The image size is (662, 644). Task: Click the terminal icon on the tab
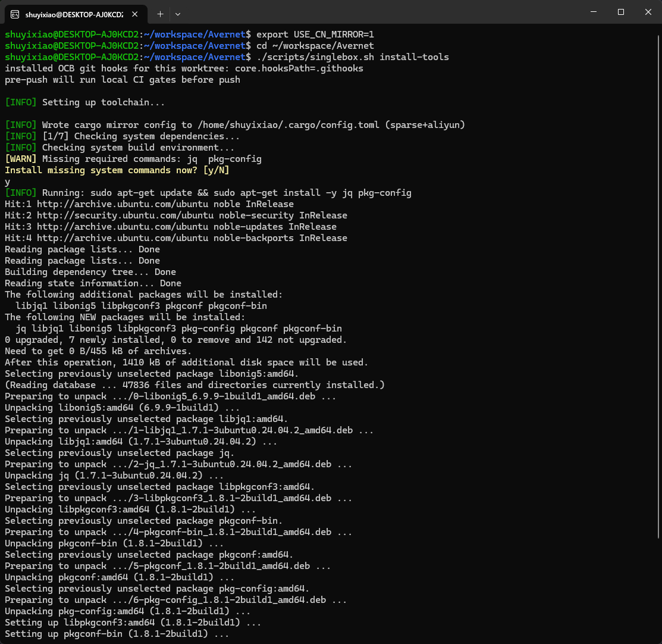click(x=15, y=15)
